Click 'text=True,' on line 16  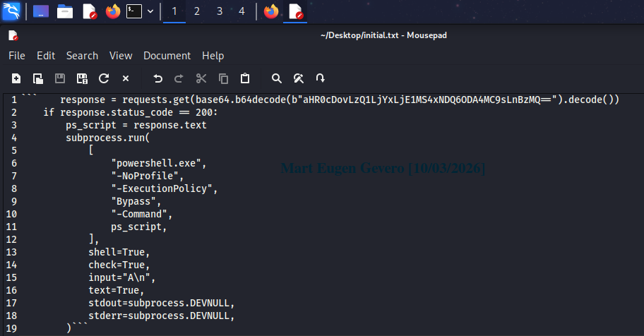click(117, 290)
